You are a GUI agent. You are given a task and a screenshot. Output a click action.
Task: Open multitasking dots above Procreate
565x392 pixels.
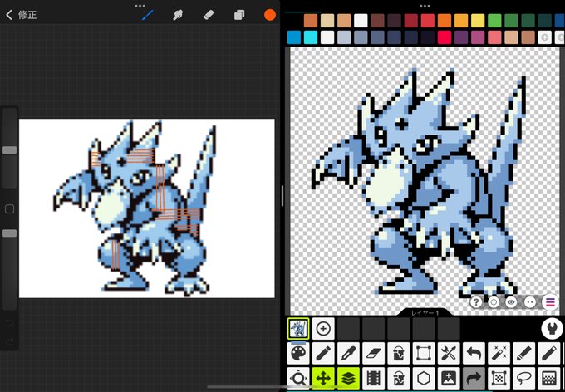pyautogui.click(x=140, y=6)
